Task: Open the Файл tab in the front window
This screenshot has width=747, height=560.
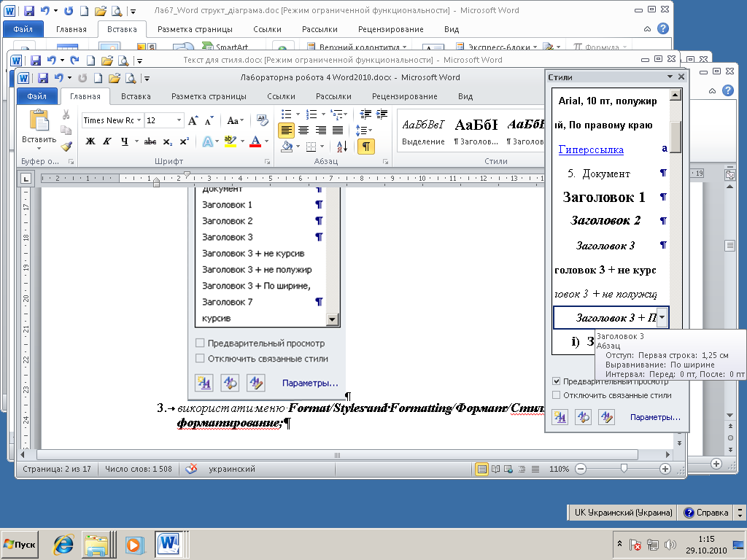Action: point(36,96)
